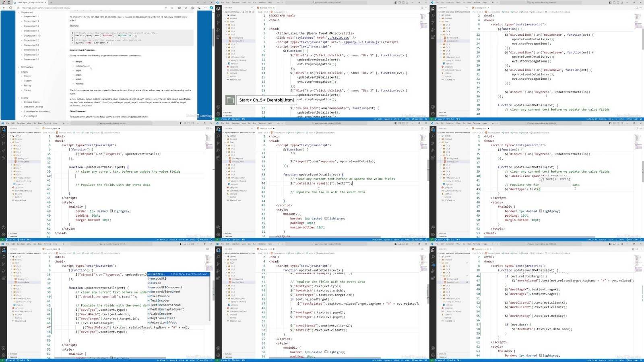Click command center search box in DOCTYPE window
644x362 pixels.
[326, 2]
